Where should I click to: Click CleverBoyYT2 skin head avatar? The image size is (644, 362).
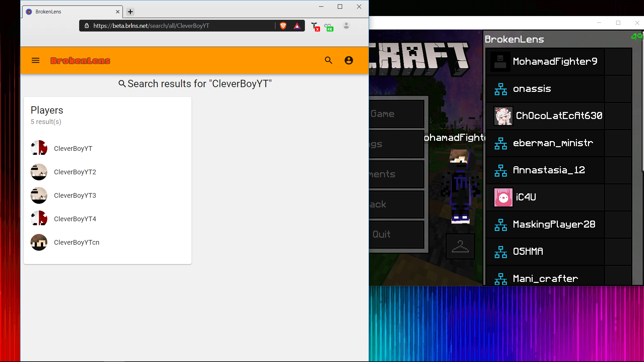(x=39, y=172)
